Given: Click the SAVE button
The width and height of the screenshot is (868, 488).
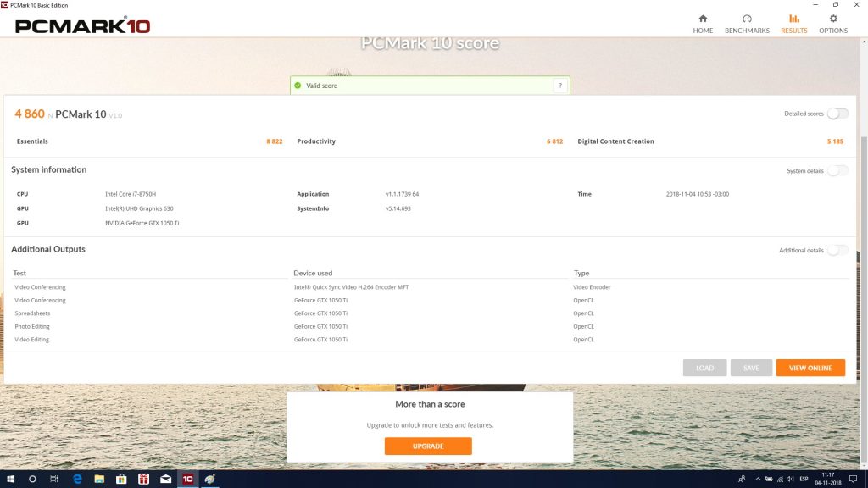Looking at the screenshot, I should click(x=751, y=368).
